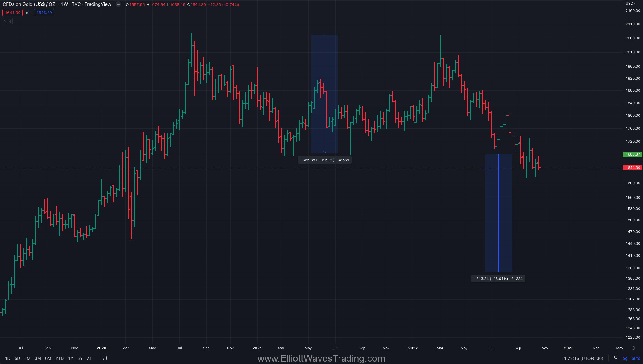Click the spread value 109 in the legend
Viewport: 643px width, 364px height.
(x=28, y=13)
